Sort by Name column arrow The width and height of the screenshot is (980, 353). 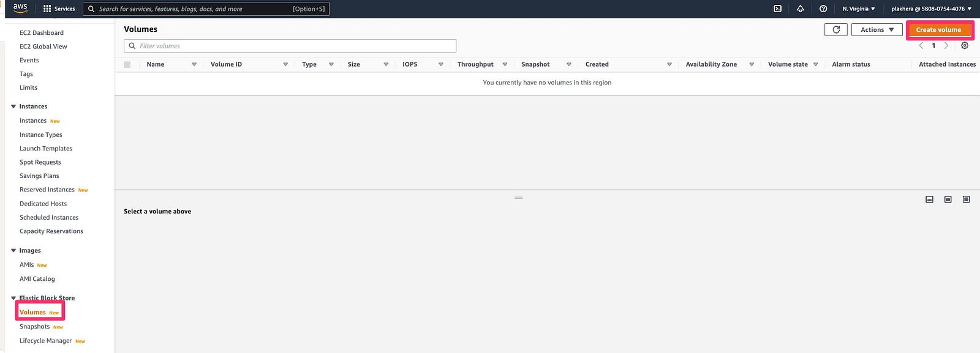point(194,64)
